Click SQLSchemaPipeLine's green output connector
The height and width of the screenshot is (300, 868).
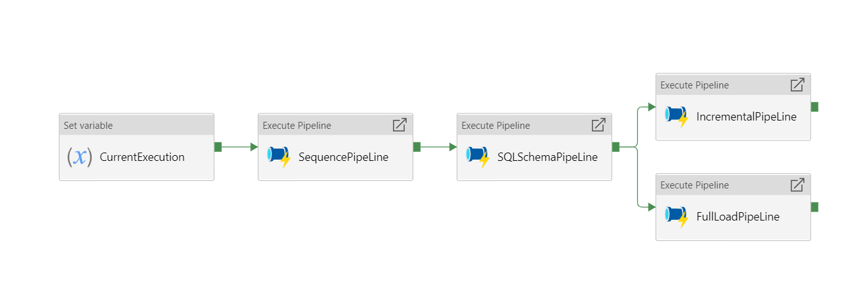pyautogui.click(x=615, y=147)
